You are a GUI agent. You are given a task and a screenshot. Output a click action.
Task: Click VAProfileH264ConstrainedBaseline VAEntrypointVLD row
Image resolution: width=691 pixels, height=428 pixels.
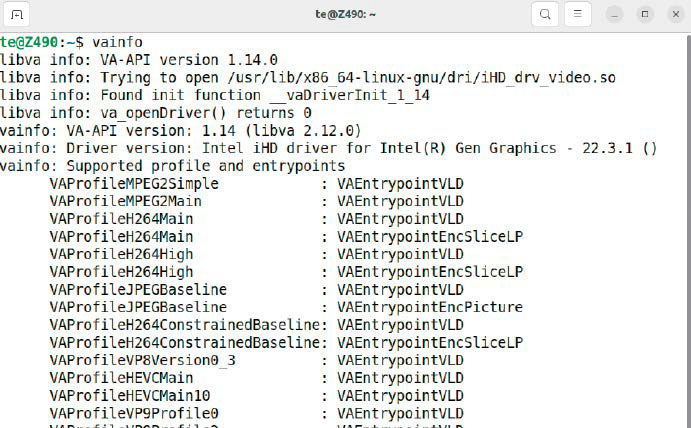(256, 325)
